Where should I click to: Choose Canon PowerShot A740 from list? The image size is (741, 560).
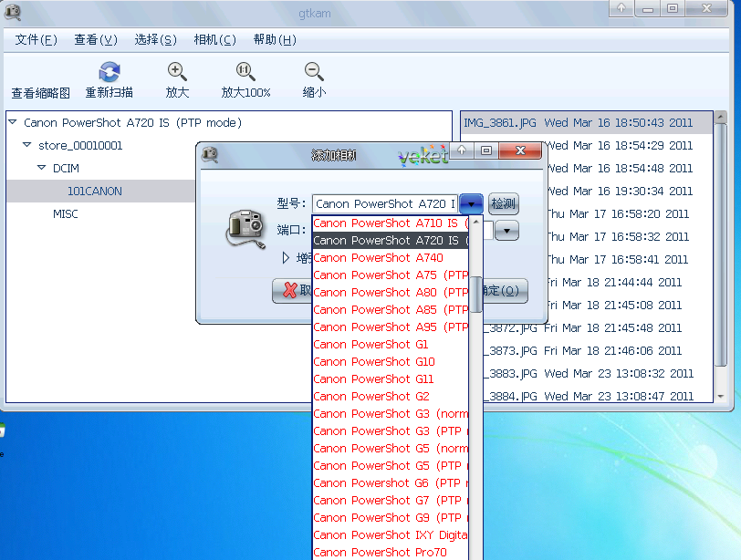(x=391, y=258)
